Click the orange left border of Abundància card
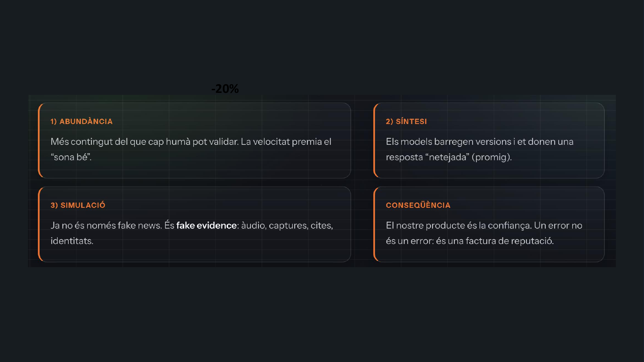This screenshot has width=644, height=362. click(x=39, y=140)
